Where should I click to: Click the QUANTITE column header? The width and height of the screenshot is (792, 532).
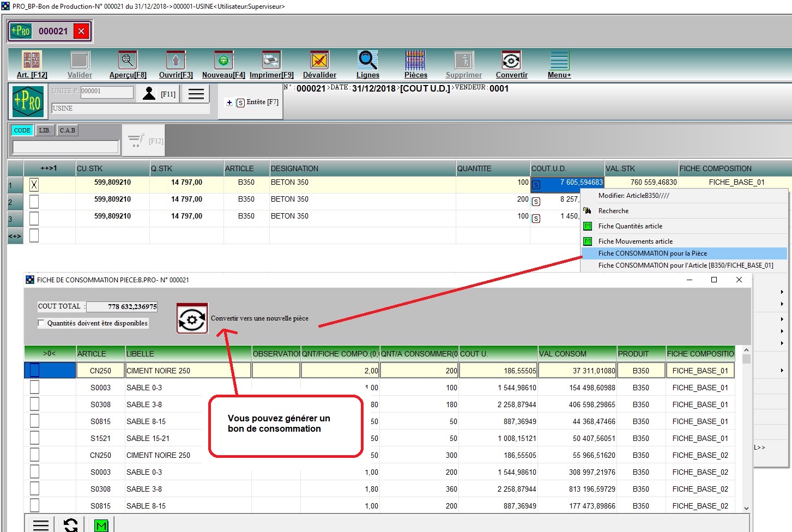[493, 168]
